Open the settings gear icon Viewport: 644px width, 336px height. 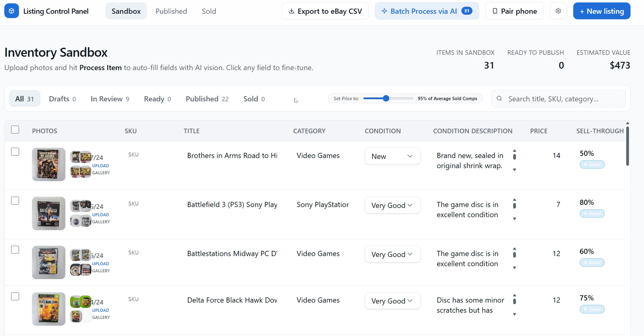pos(558,11)
